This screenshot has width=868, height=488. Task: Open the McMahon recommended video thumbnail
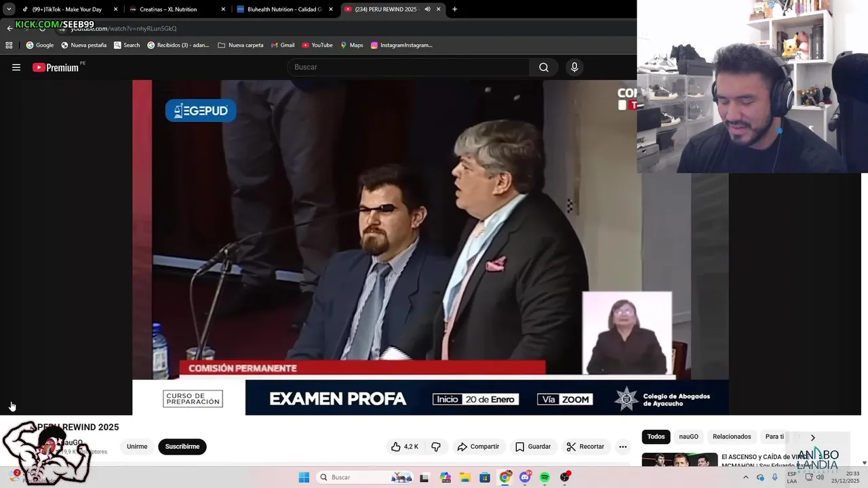coord(679,460)
